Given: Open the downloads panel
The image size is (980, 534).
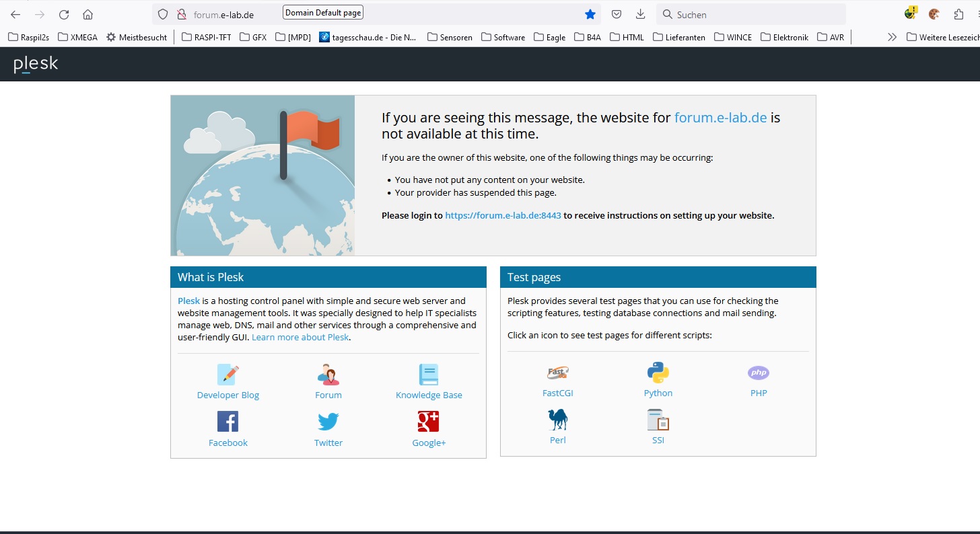Looking at the screenshot, I should tap(640, 14).
